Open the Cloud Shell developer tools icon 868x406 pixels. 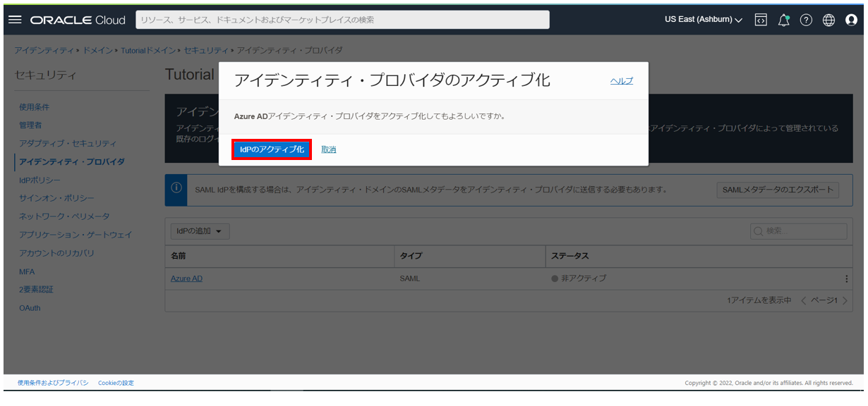[761, 20]
